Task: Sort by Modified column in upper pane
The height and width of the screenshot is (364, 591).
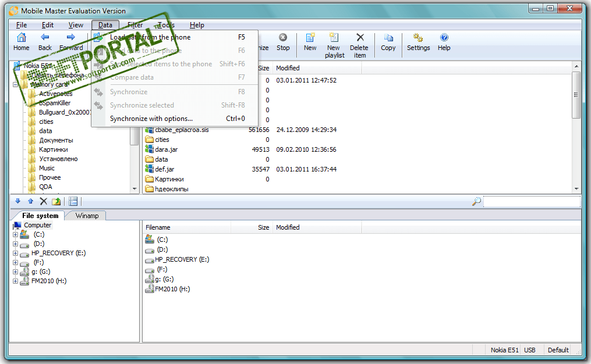Action: (x=317, y=68)
